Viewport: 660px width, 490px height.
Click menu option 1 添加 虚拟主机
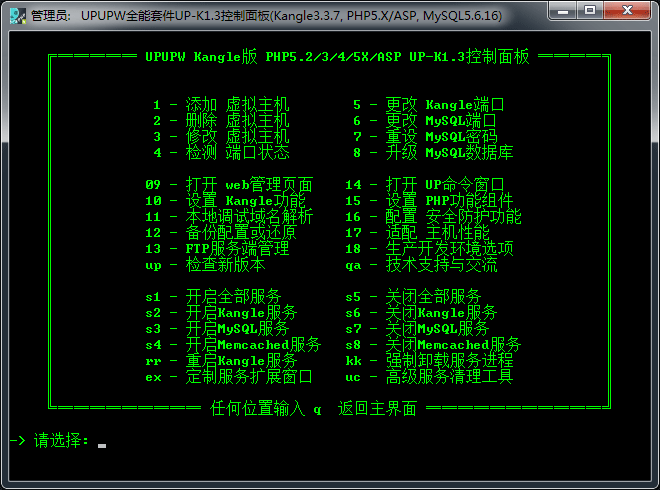(221, 105)
